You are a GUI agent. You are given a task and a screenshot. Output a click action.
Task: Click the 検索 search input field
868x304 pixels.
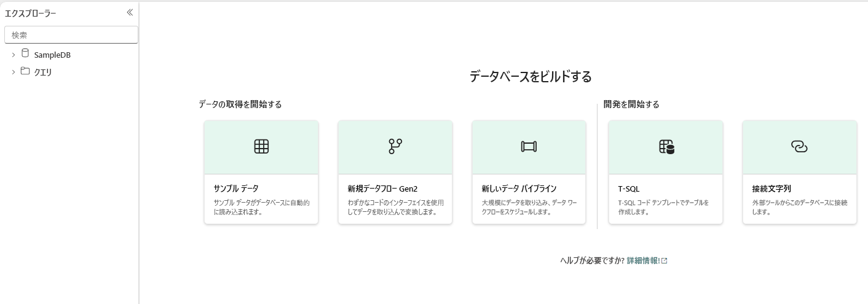[x=71, y=35]
